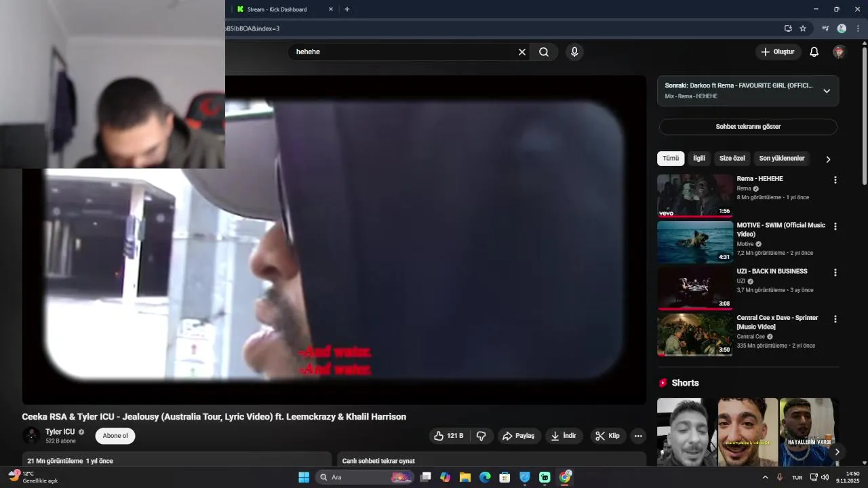
Task: Open Chrome three-dot menu
Action: click(858, 28)
